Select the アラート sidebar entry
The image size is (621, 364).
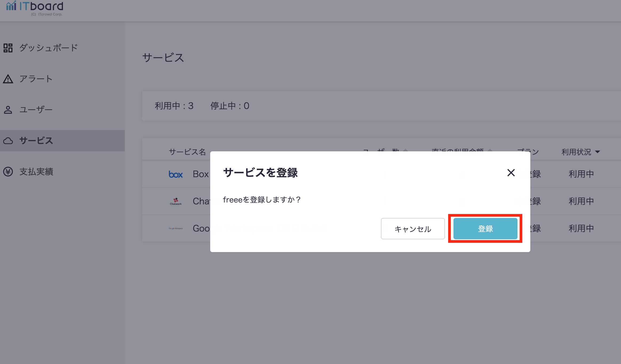[x=36, y=79]
